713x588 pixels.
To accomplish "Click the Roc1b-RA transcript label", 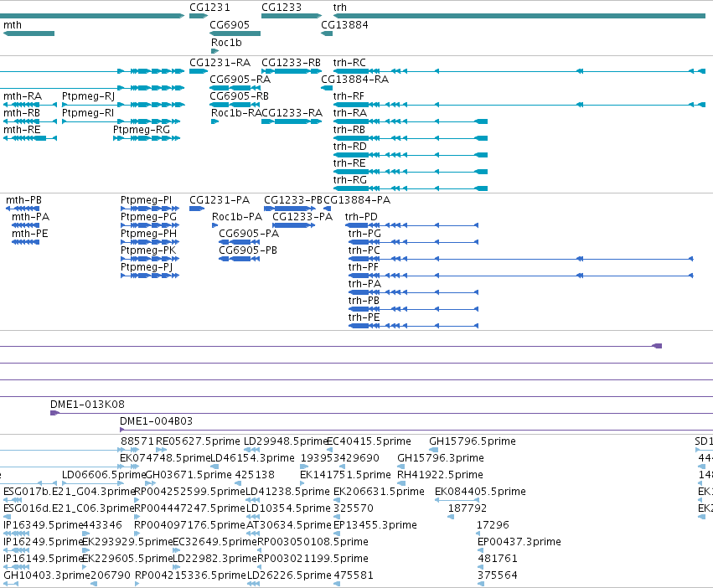I will [236, 113].
